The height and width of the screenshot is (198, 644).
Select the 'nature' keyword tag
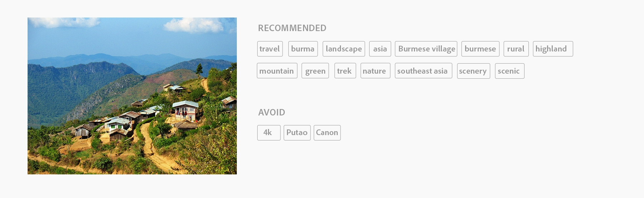tap(375, 71)
